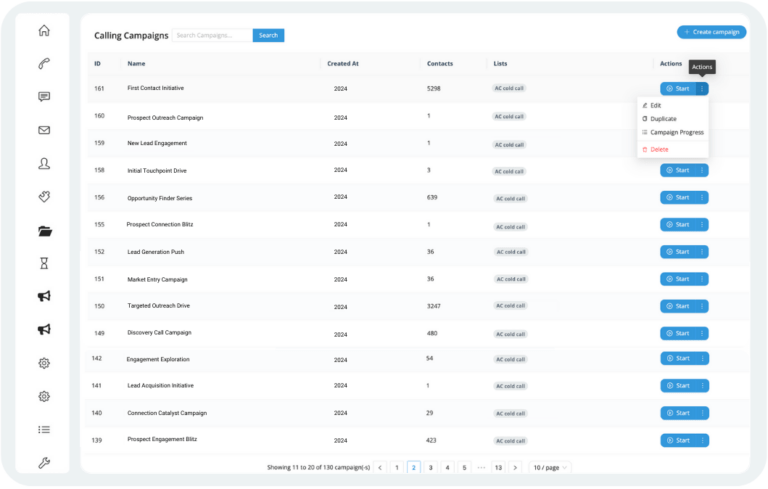Screen dimensions: 768x489
Task: Click the upper megaphone sidebar icon
Action: [44, 296]
